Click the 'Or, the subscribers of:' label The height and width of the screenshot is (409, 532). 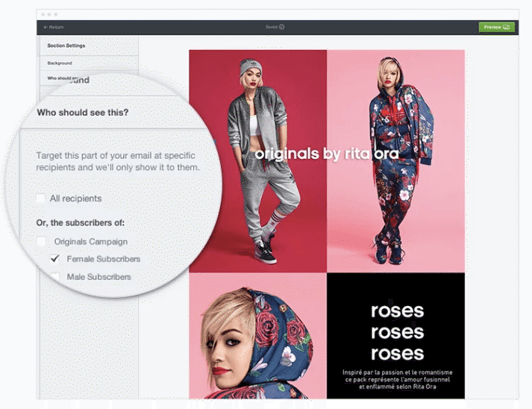[x=81, y=222]
